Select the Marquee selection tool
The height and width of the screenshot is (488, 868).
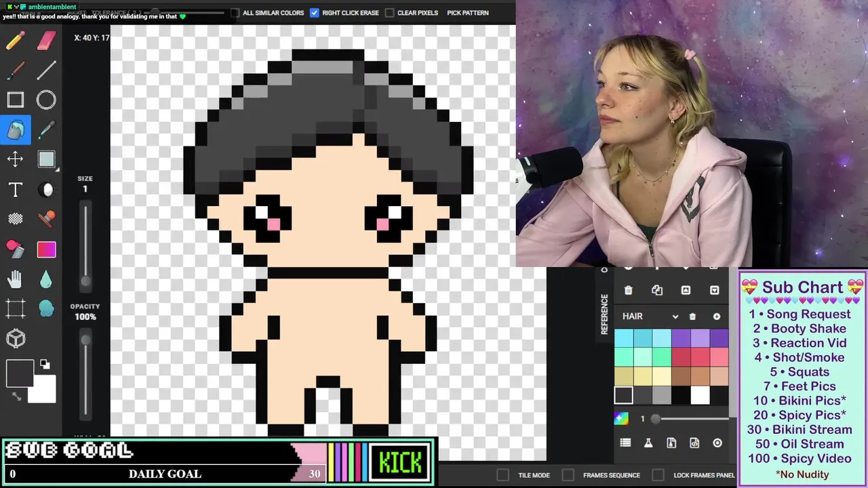[x=46, y=159]
